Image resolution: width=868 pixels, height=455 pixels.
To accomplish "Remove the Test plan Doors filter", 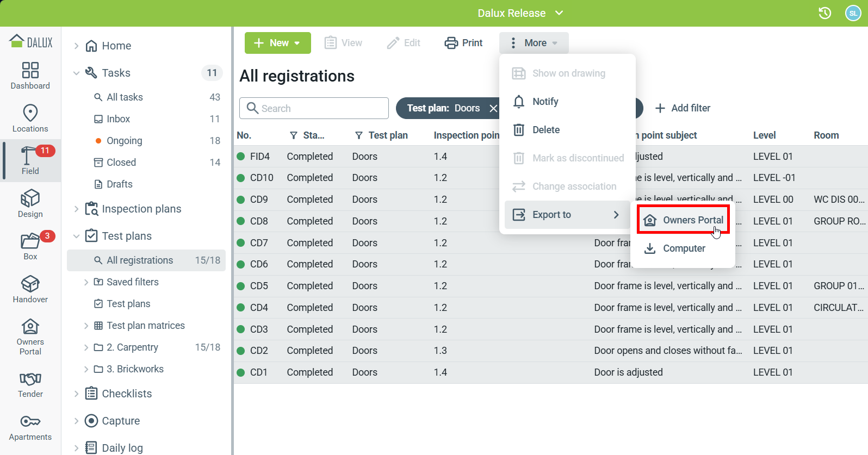I will coord(493,108).
